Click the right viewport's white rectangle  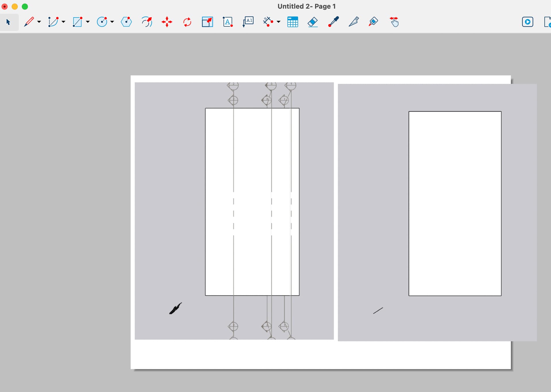point(455,203)
